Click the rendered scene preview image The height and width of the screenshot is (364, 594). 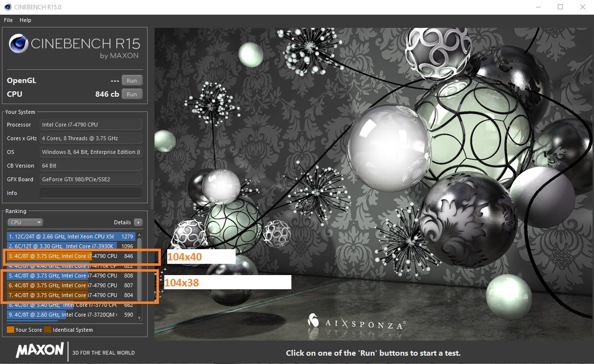coord(373,184)
